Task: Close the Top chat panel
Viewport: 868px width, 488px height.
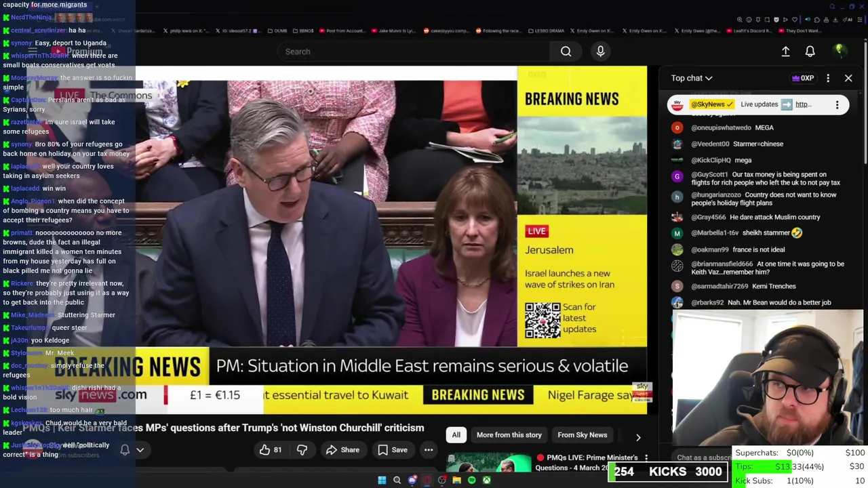Action: click(x=848, y=78)
